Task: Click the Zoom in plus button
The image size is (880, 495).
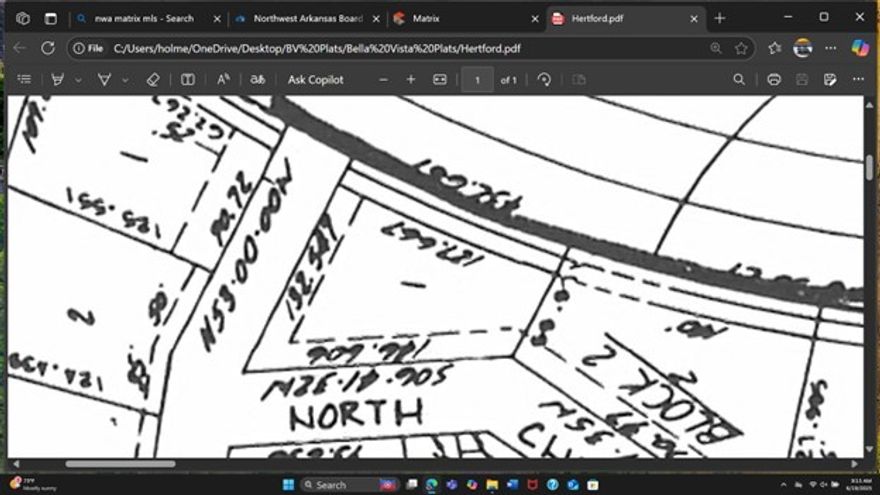Action: pyautogui.click(x=410, y=79)
